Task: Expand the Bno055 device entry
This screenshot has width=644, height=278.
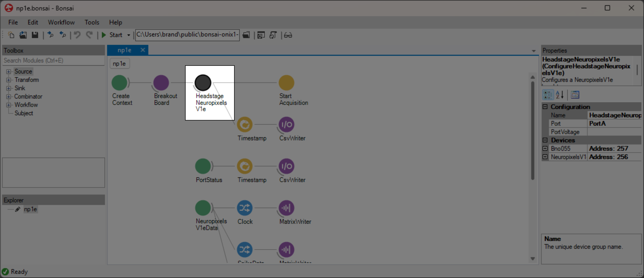Action: [545, 148]
